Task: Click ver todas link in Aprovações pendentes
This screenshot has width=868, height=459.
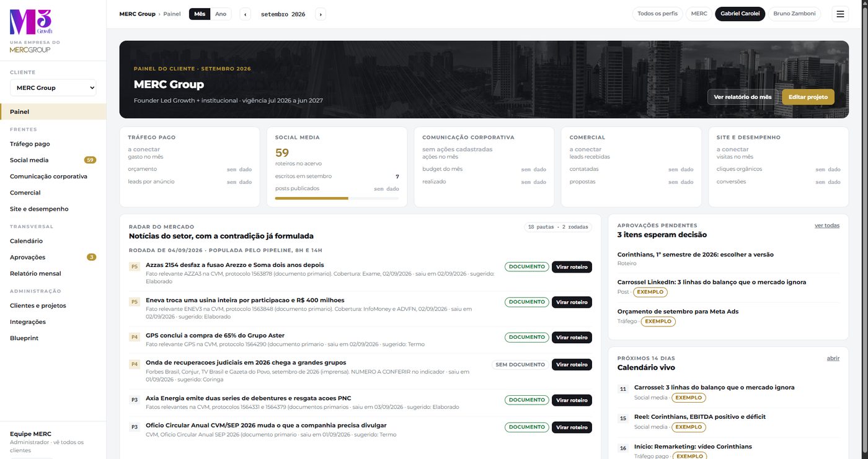Action: (x=827, y=225)
